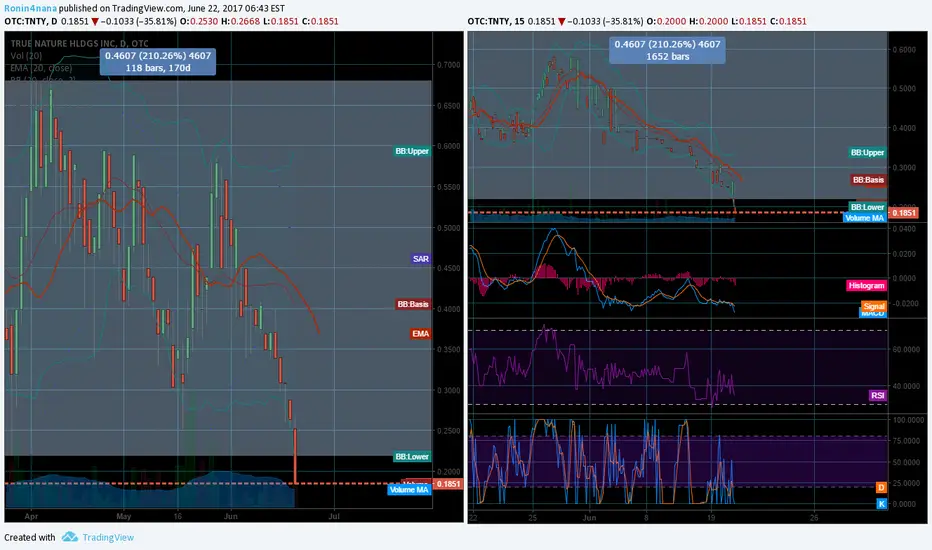
Task: Select BB:Lower label on daily chart
Action: (413, 457)
